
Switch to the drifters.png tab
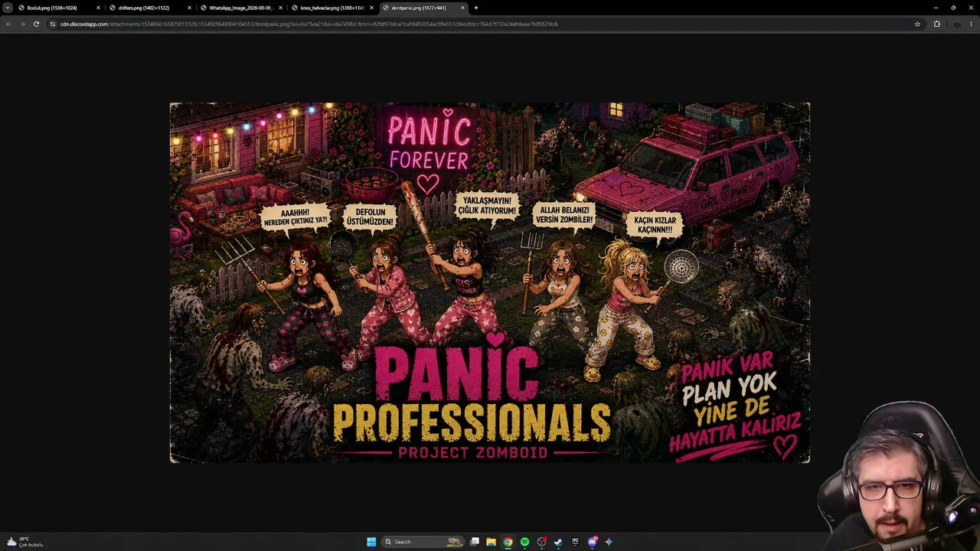tap(149, 8)
